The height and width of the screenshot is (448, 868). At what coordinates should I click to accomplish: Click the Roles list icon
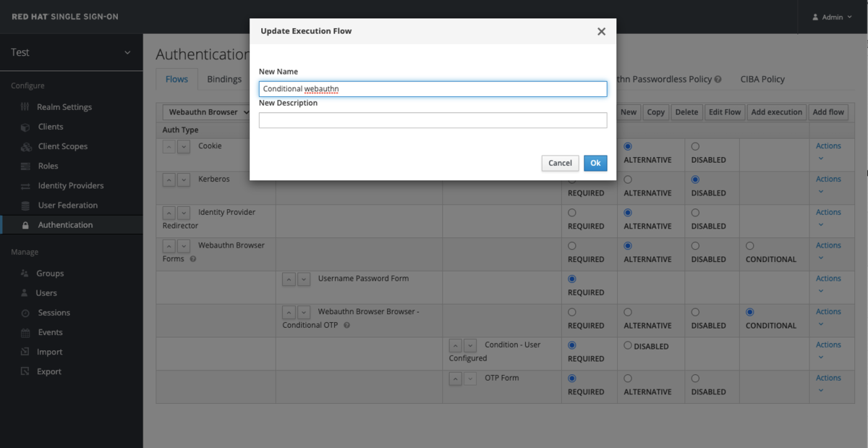click(x=25, y=166)
